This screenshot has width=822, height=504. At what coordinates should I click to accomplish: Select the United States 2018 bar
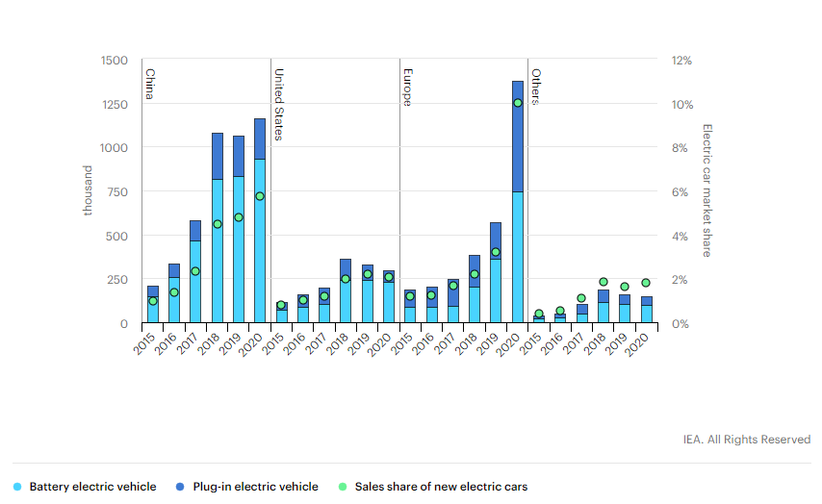point(346,290)
